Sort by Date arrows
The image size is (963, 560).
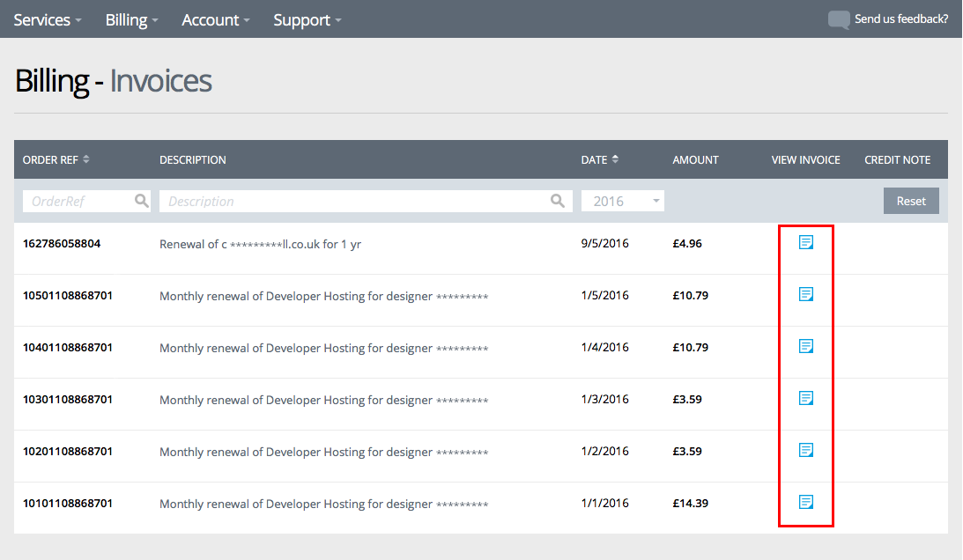coord(615,159)
